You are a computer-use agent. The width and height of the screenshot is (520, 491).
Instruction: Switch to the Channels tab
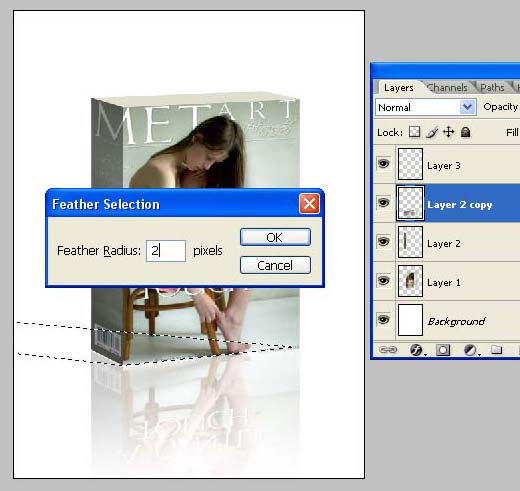tap(447, 88)
